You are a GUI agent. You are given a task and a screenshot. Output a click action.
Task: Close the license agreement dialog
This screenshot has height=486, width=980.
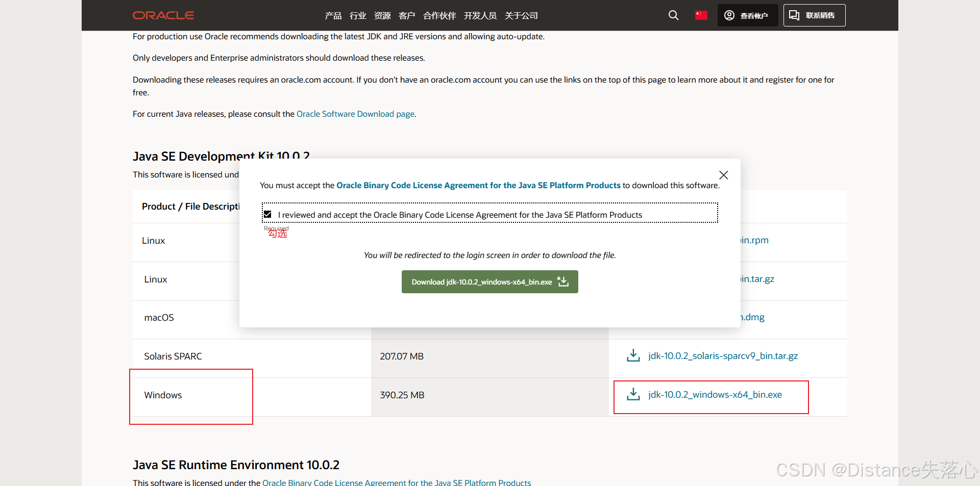pos(723,175)
